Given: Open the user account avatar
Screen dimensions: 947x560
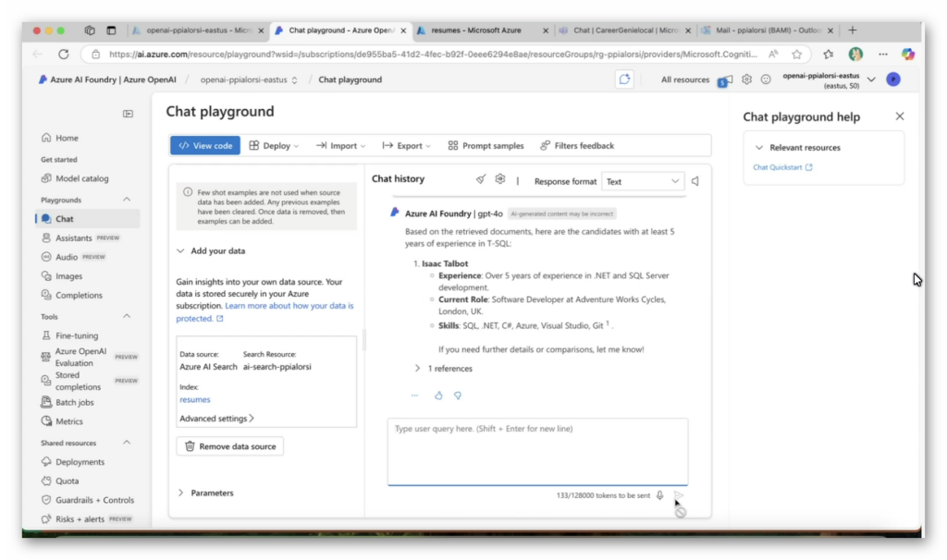Looking at the screenshot, I should (893, 79).
